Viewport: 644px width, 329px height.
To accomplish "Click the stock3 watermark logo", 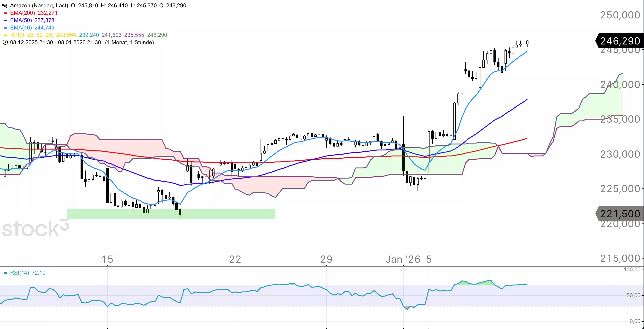I will (35, 228).
